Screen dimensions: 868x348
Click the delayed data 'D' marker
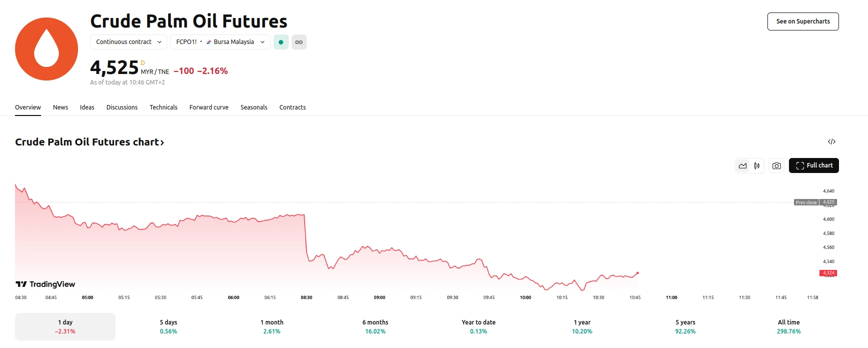[x=143, y=63]
